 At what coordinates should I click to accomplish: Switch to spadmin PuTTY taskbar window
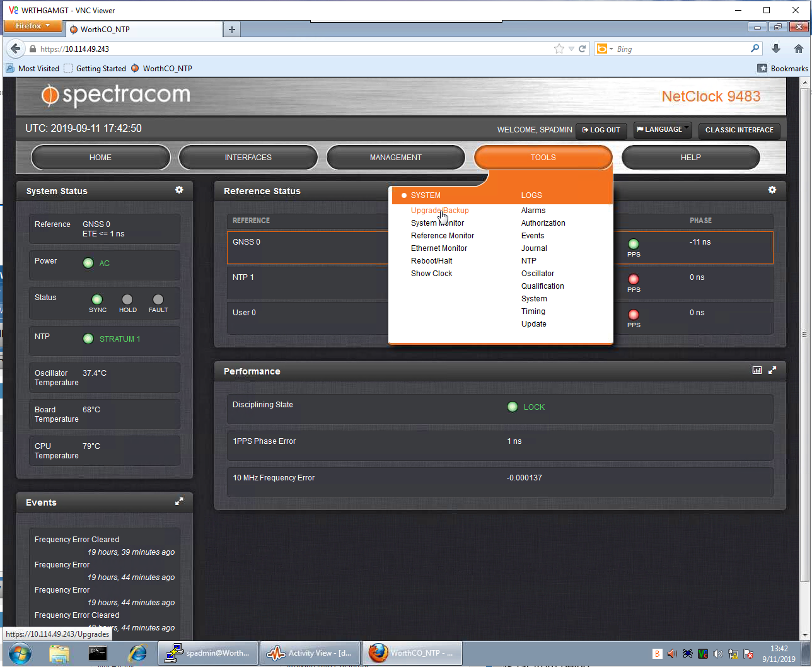[208, 653]
